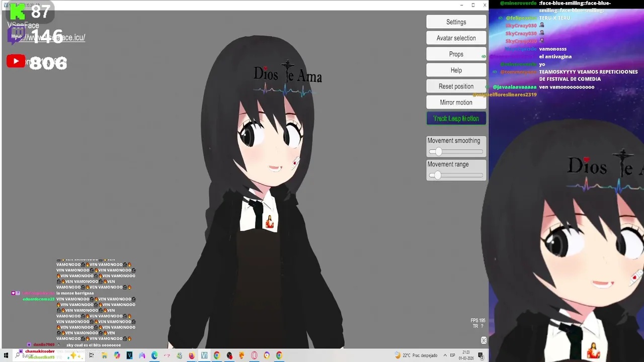The height and width of the screenshot is (362, 644).
Task: Click chat username @javaalaavaaaaa
Action: coord(514,87)
